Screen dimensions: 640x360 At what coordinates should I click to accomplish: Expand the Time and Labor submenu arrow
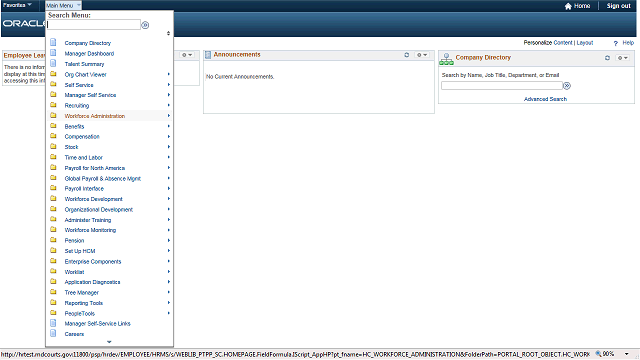click(169, 158)
